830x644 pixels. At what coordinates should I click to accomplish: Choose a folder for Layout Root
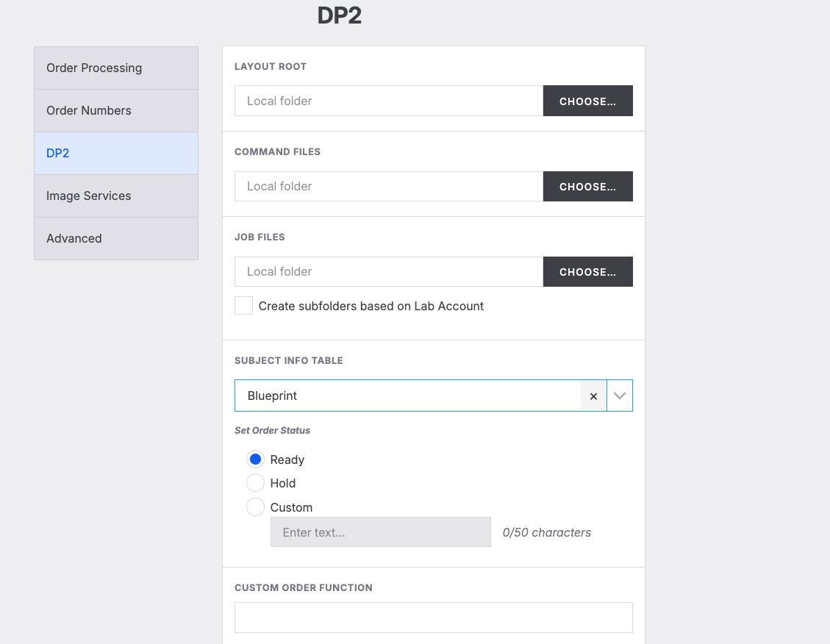587,101
